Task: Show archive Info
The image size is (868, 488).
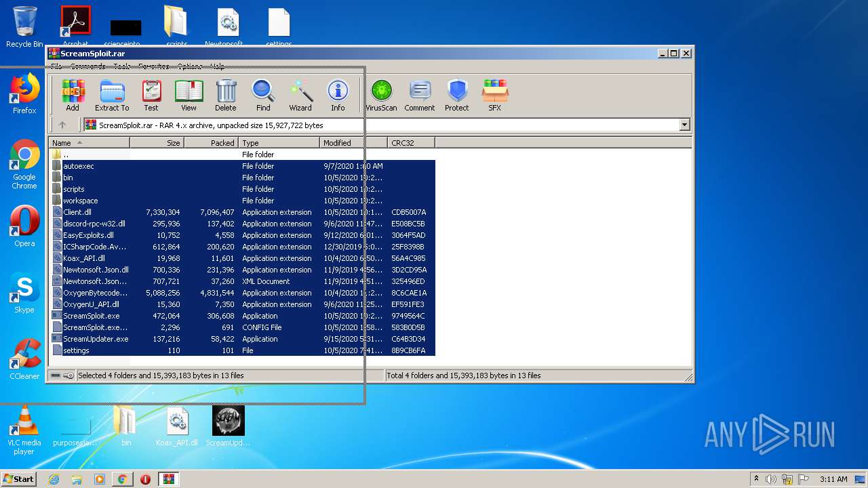Action: pos(338,95)
